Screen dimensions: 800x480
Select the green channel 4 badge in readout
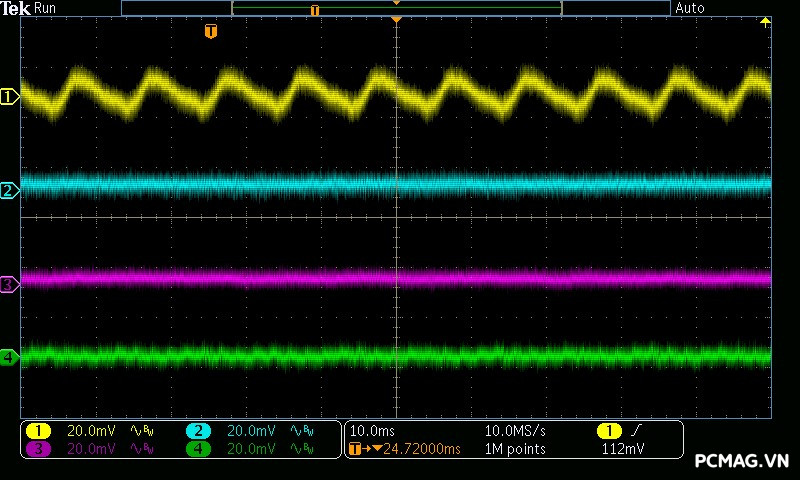pos(198,449)
